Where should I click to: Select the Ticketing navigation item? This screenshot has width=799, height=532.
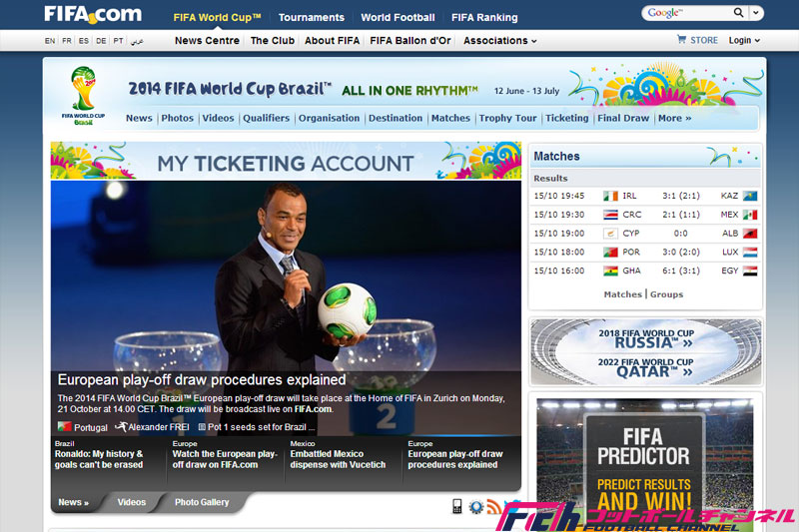[566, 118]
